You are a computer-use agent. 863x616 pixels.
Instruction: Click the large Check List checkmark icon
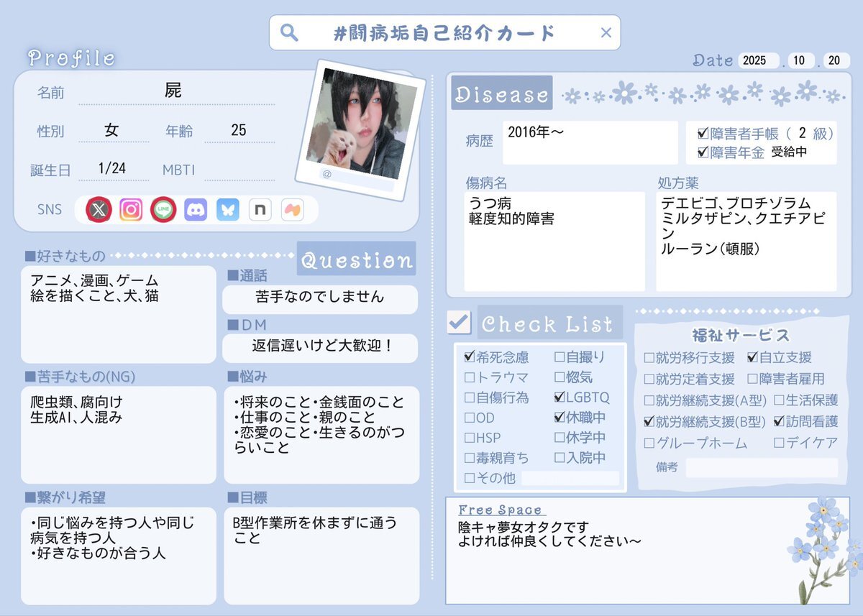(x=459, y=321)
